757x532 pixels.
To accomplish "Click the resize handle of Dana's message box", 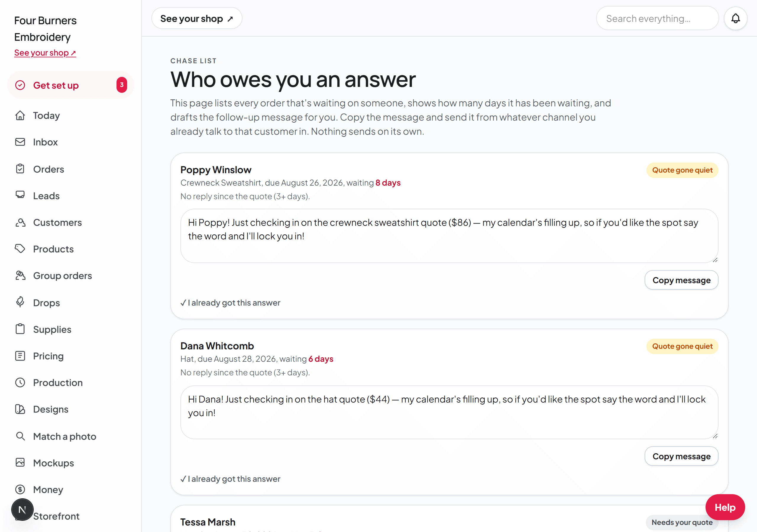I will click(x=715, y=436).
